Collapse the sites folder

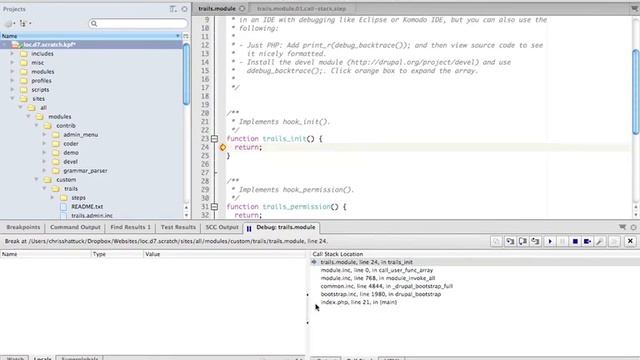point(12,98)
